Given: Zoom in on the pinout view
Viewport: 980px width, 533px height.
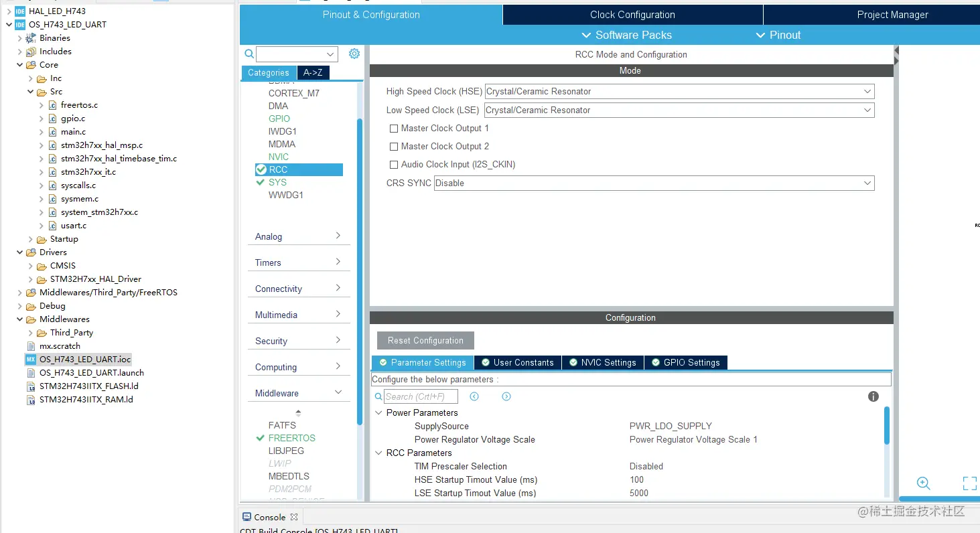Looking at the screenshot, I should (x=924, y=483).
